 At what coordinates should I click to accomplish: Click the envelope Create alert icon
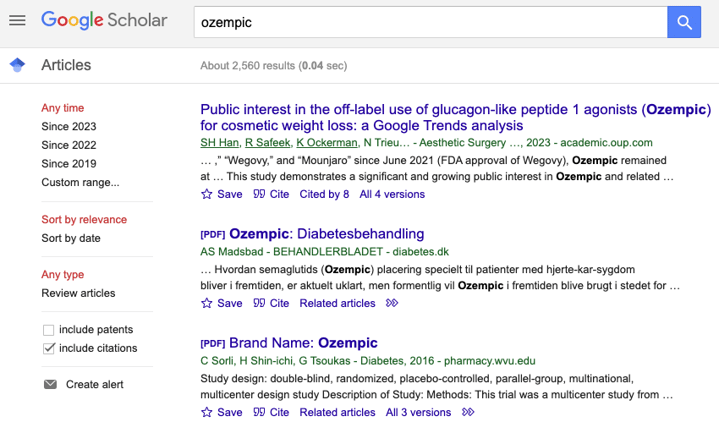coord(50,385)
